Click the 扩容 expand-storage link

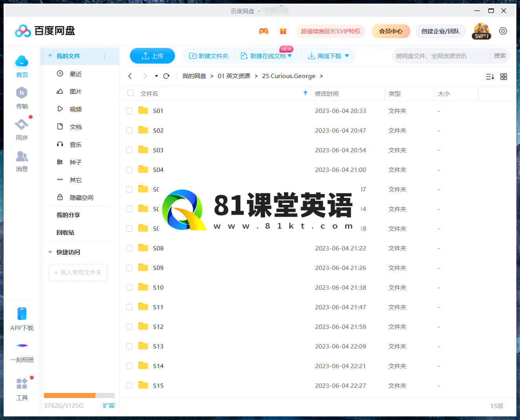[x=109, y=405]
